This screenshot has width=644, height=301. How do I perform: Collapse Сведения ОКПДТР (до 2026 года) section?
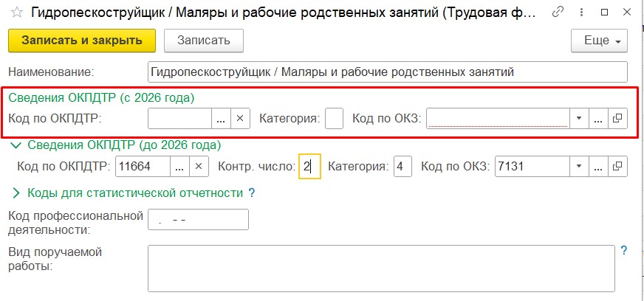(16, 145)
